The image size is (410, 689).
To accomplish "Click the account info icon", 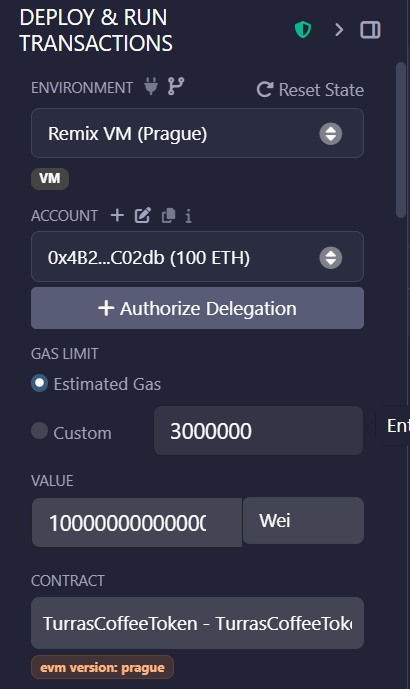I will click(189, 216).
